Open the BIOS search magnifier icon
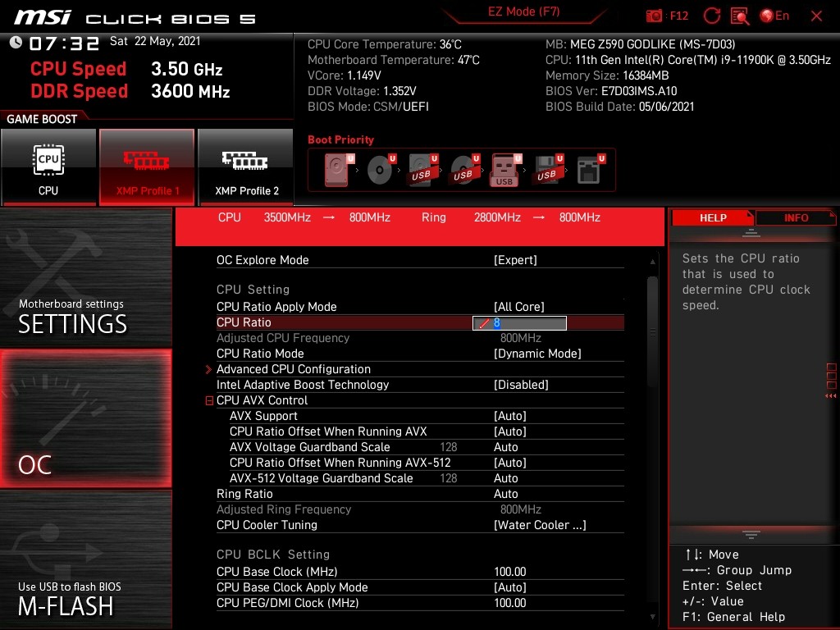Image resolution: width=840 pixels, height=630 pixels. pyautogui.click(x=739, y=16)
